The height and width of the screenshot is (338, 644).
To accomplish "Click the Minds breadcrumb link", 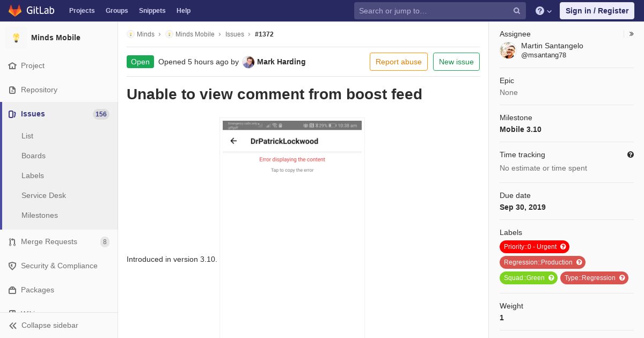I will pyautogui.click(x=145, y=34).
